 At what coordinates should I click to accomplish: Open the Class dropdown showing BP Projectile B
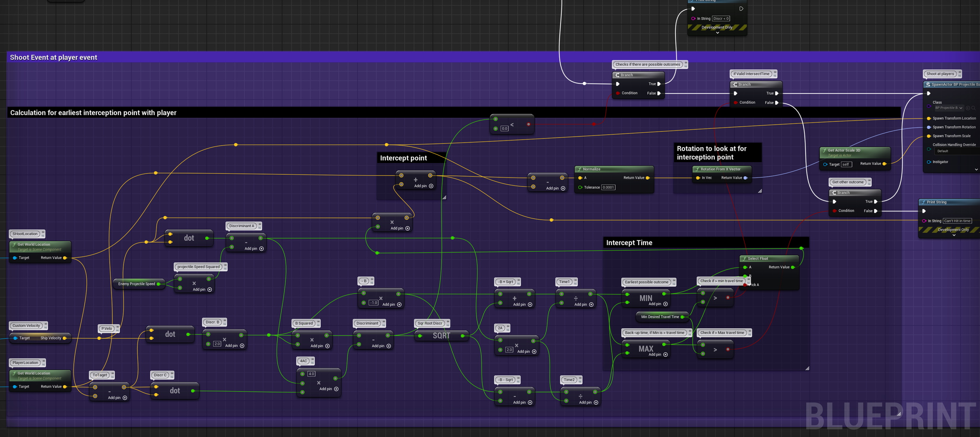pos(949,108)
